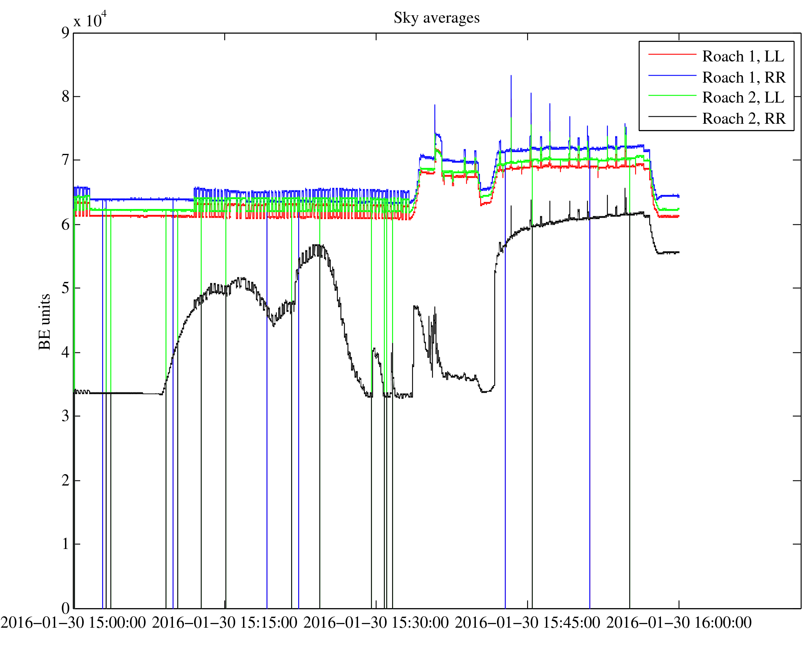Click the green line sample in legend
Viewport: 812px width, 659px height.
tap(672, 96)
